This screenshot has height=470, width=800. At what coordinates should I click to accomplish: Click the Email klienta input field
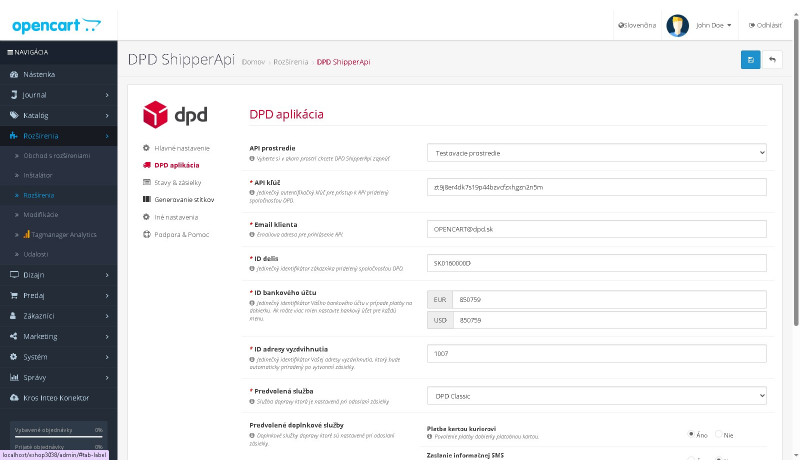pos(596,229)
